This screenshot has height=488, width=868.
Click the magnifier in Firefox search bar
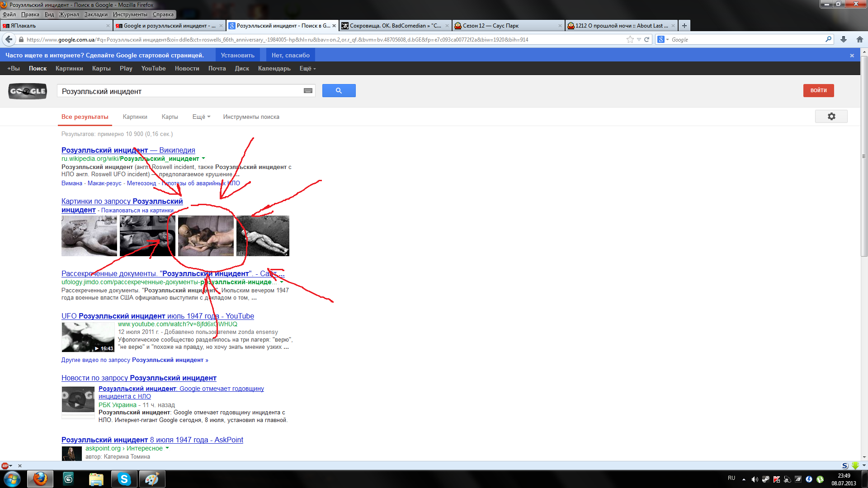click(828, 40)
